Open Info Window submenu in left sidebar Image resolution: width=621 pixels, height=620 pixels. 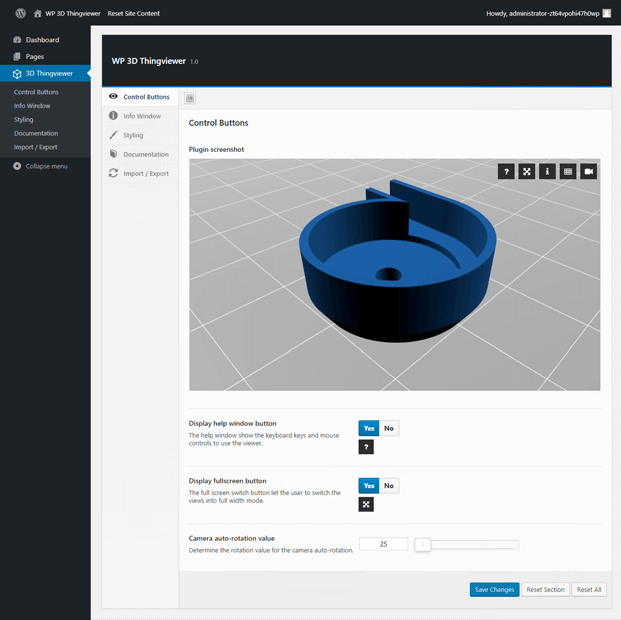point(32,106)
